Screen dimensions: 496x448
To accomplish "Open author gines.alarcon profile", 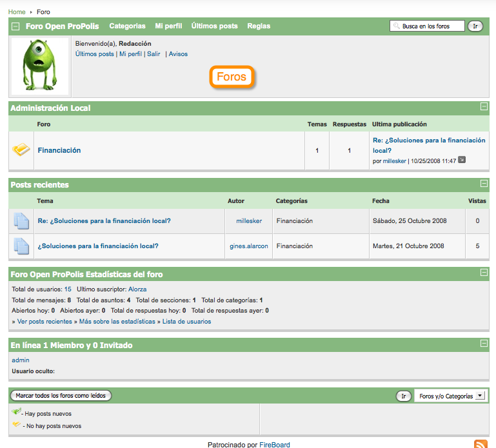I will click(x=248, y=246).
